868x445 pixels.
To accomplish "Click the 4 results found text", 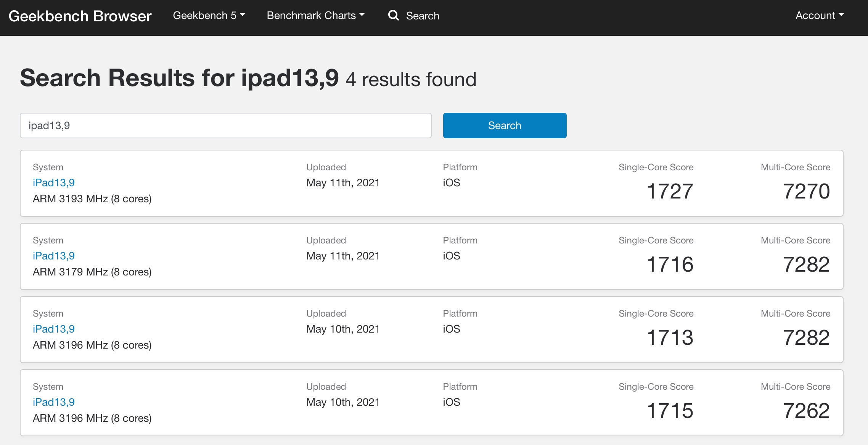I will pos(411,80).
